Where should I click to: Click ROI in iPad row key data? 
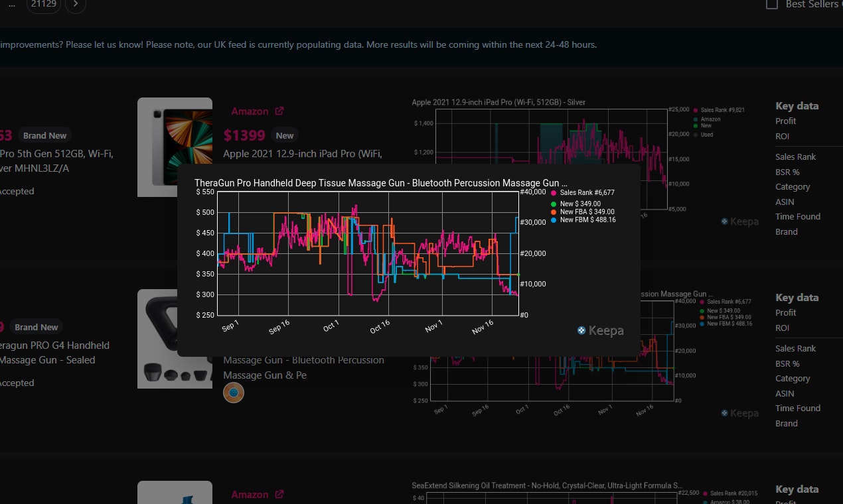click(783, 136)
